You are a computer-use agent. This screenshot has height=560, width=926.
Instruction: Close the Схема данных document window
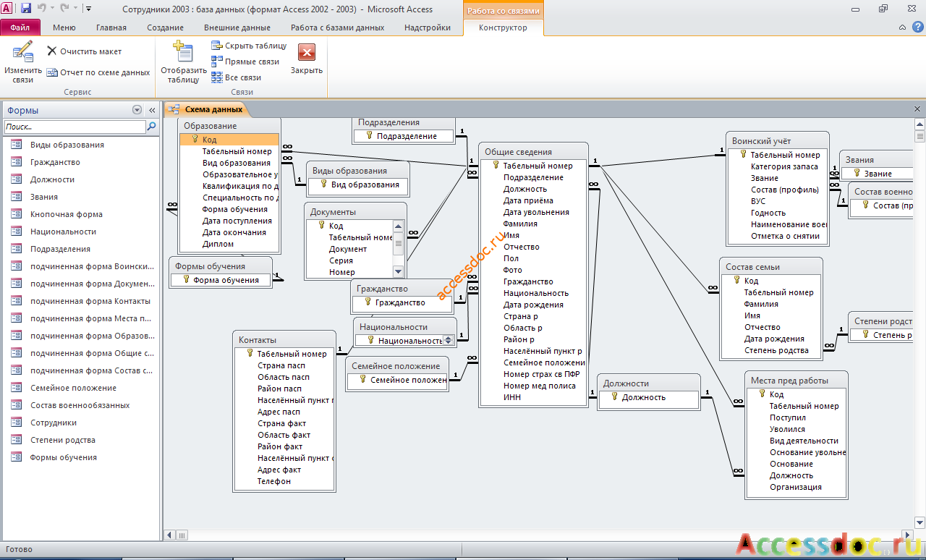click(x=918, y=109)
